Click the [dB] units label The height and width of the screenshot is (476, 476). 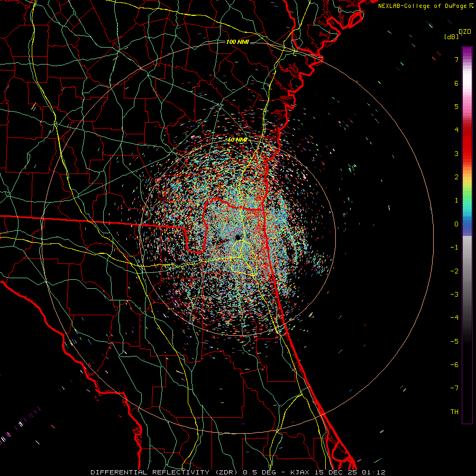tap(452, 37)
